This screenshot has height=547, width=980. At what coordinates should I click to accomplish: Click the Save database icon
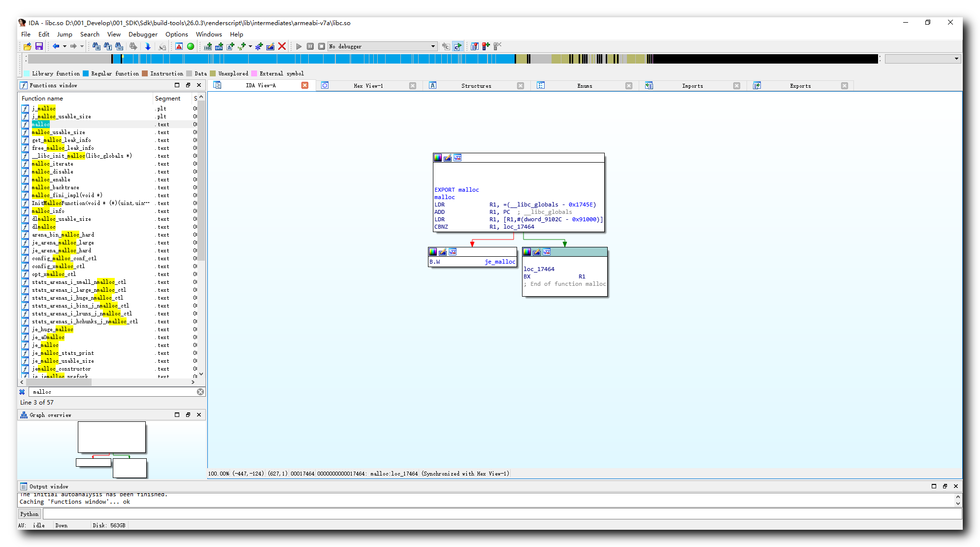pyautogui.click(x=39, y=46)
